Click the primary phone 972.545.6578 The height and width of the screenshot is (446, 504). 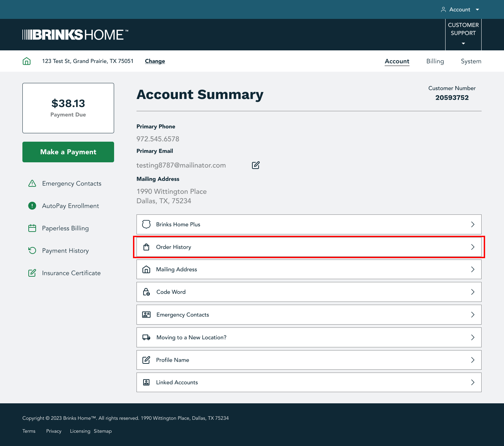(x=158, y=139)
